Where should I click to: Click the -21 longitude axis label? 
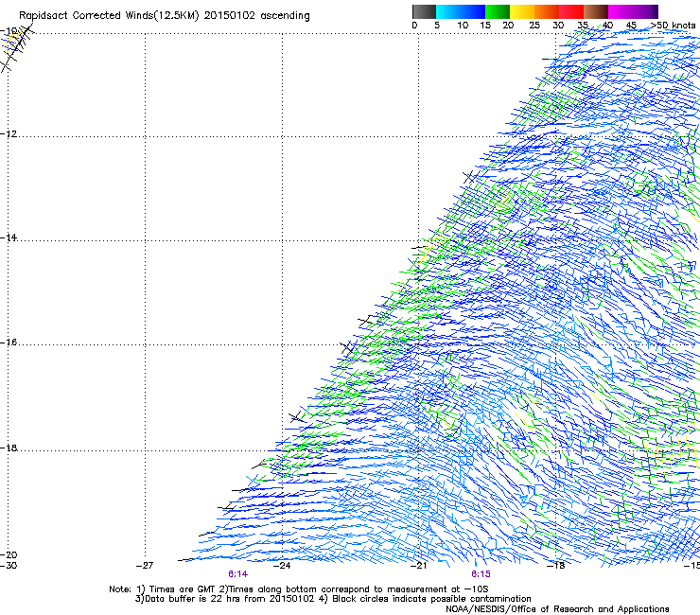(419, 566)
